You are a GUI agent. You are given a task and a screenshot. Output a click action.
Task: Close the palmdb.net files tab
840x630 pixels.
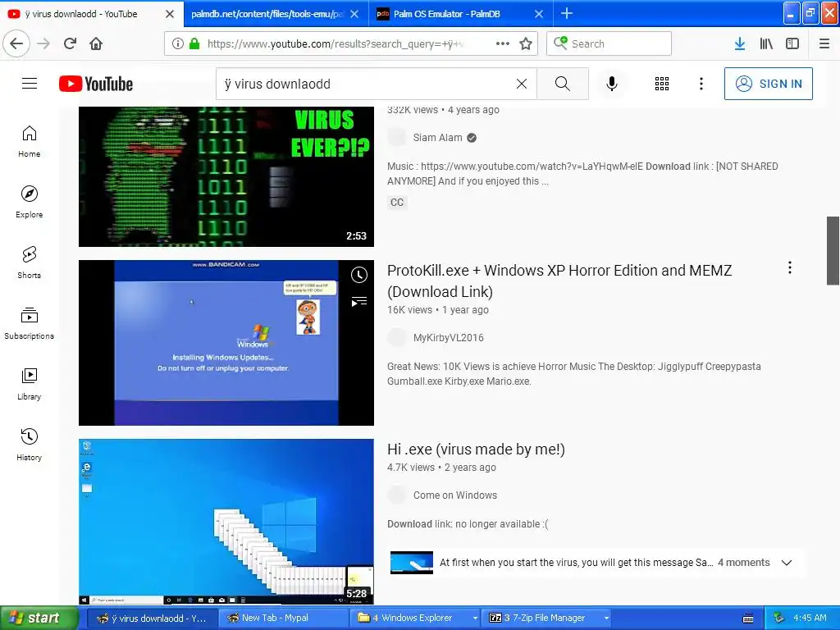[x=354, y=14]
